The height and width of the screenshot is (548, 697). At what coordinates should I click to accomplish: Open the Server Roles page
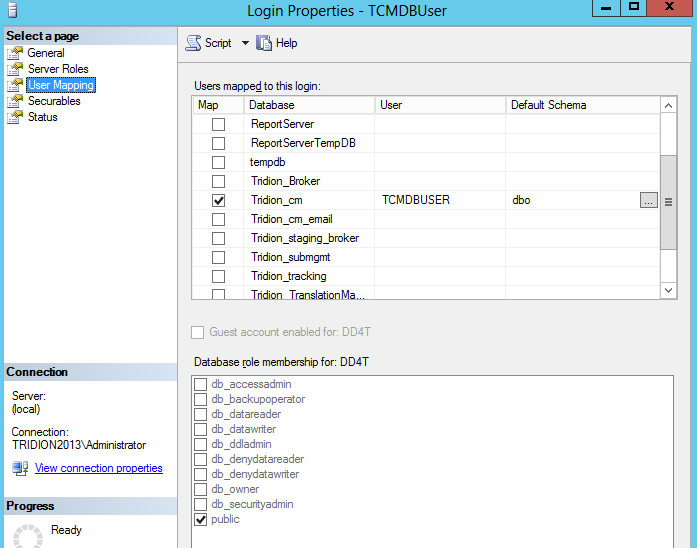[58, 69]
